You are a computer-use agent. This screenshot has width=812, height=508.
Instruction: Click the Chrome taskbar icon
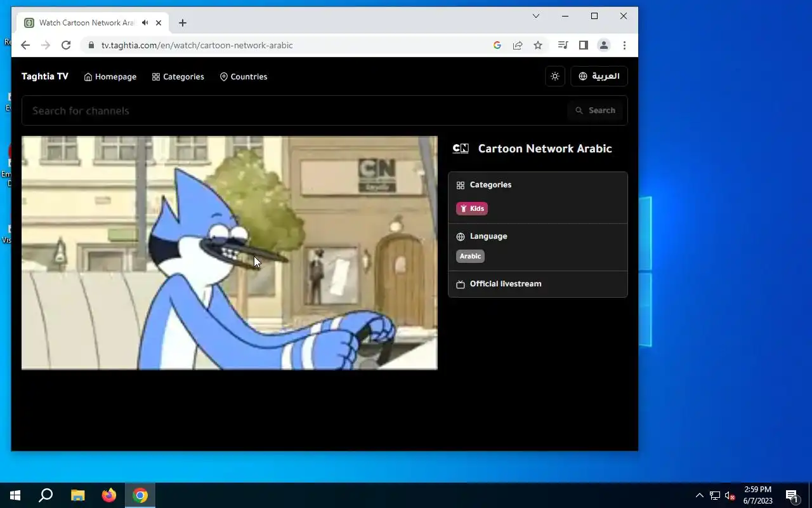pyautogui.click(x=140, y=495)
